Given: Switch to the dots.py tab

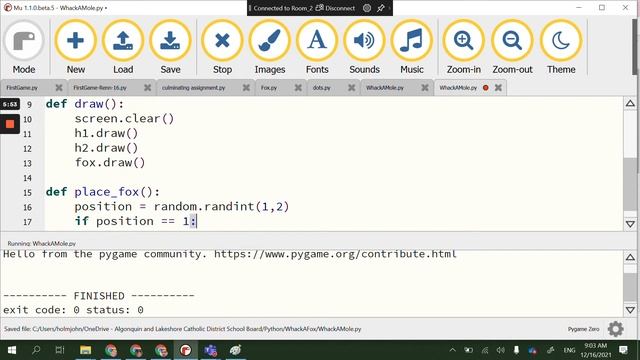Looking at the screenshot, I should click(x=322, y=88).
